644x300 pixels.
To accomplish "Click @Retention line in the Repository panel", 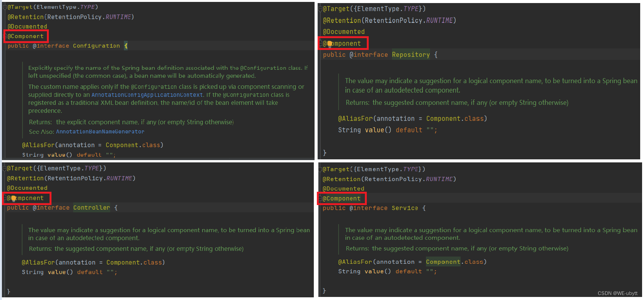I will tap(389, 20).
